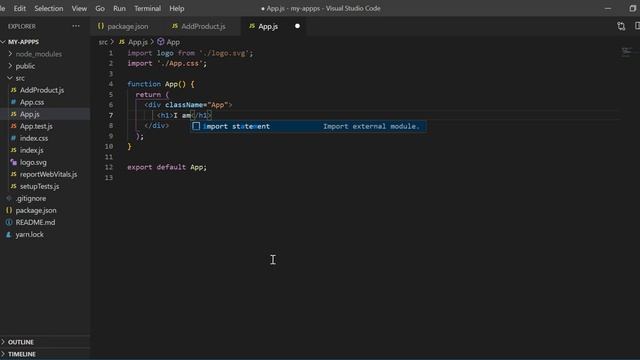Open App.test.js file
640x360 pixels.
(x=36, y=126)
